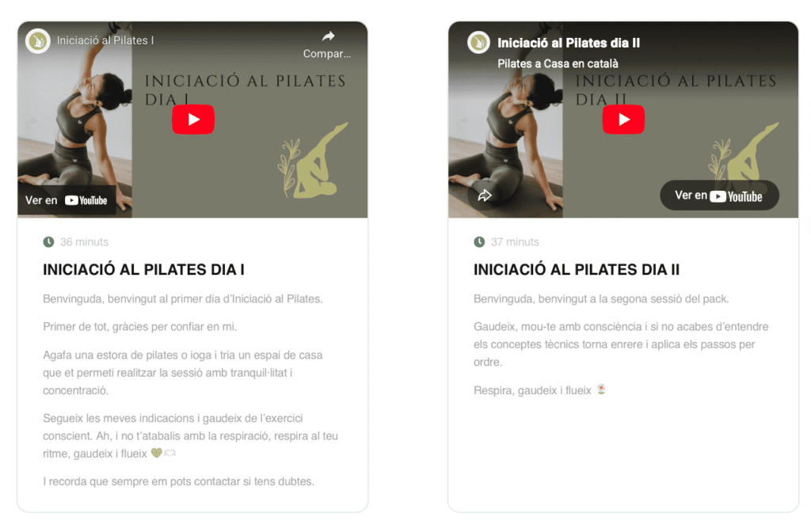Open the 'Pilates a Casa en català' channel link

pyautogui.click(x=558, y=63)
